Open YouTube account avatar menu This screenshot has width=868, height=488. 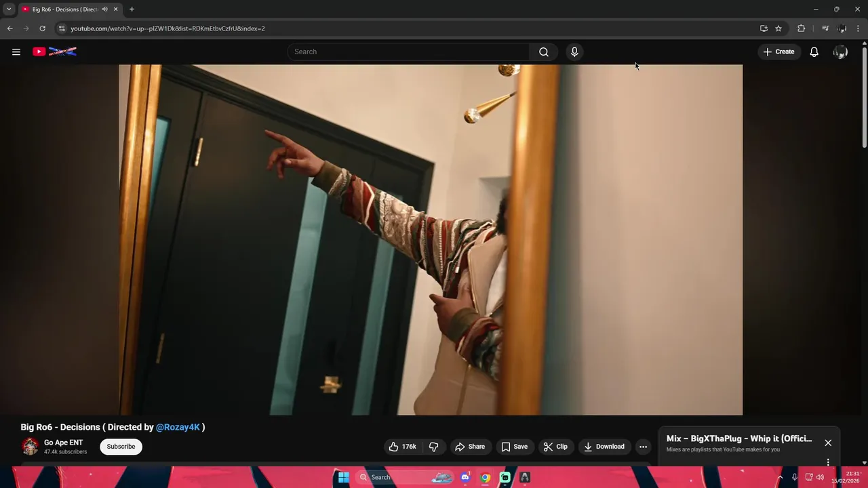840,52
